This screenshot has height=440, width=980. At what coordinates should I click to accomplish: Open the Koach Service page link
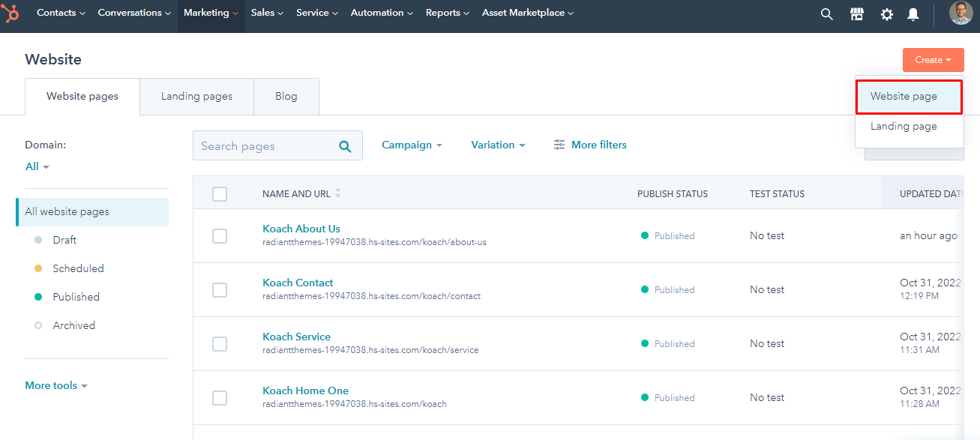click(296, 337)
